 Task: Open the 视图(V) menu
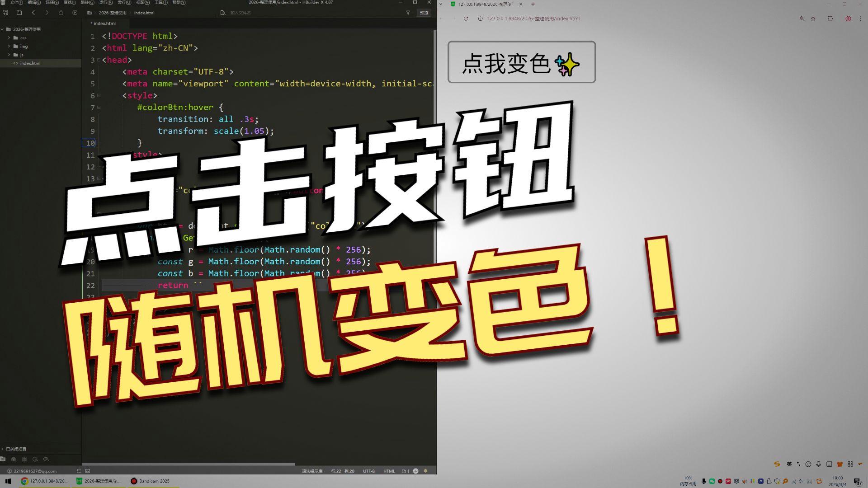(x=143, y=2)
